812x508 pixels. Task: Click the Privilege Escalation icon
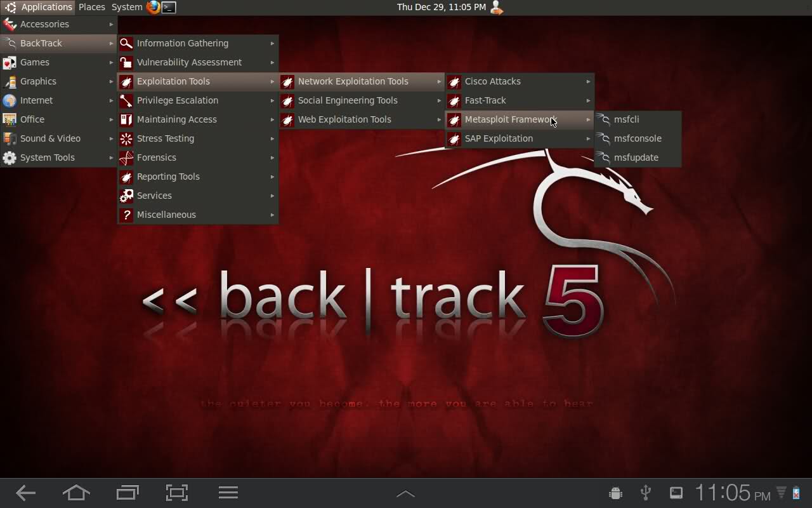click(126, 100)
